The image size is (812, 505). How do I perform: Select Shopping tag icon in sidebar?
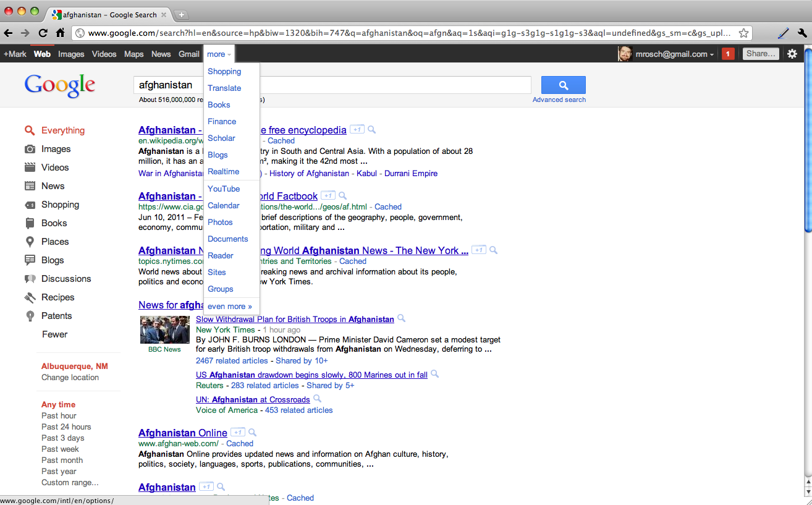point(30,205)
